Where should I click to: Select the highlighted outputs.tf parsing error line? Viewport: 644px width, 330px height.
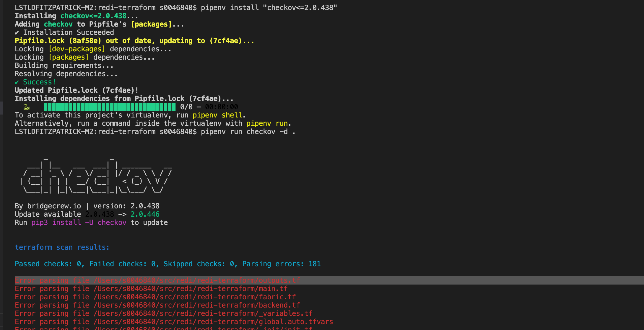[157, 280]
